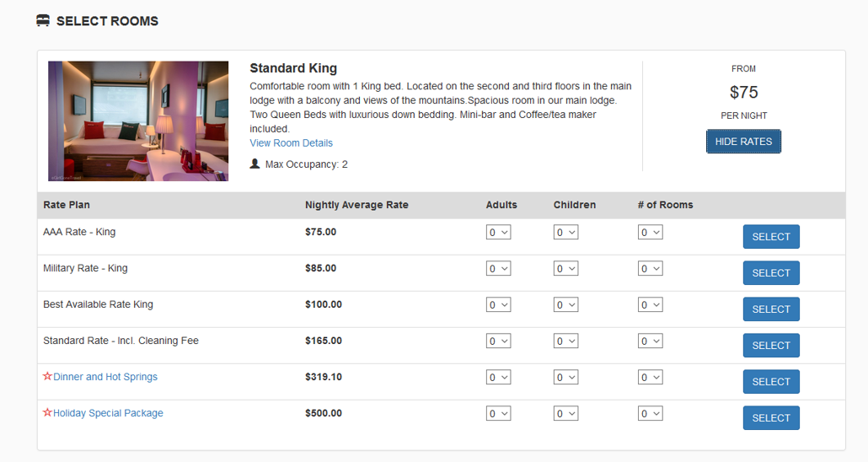Viewport: 868px width, 462px height.
Task: Open View Room Details link
Action: [x=292, y=143]
